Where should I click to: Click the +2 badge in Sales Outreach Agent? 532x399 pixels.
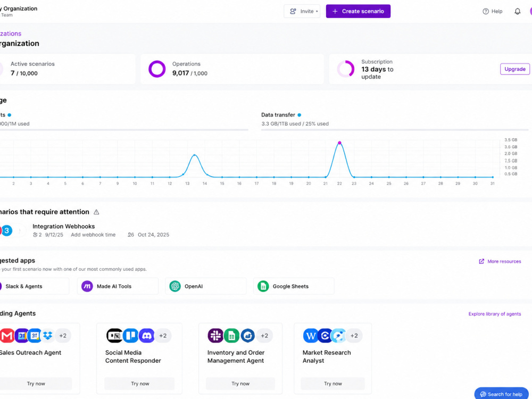63,336
